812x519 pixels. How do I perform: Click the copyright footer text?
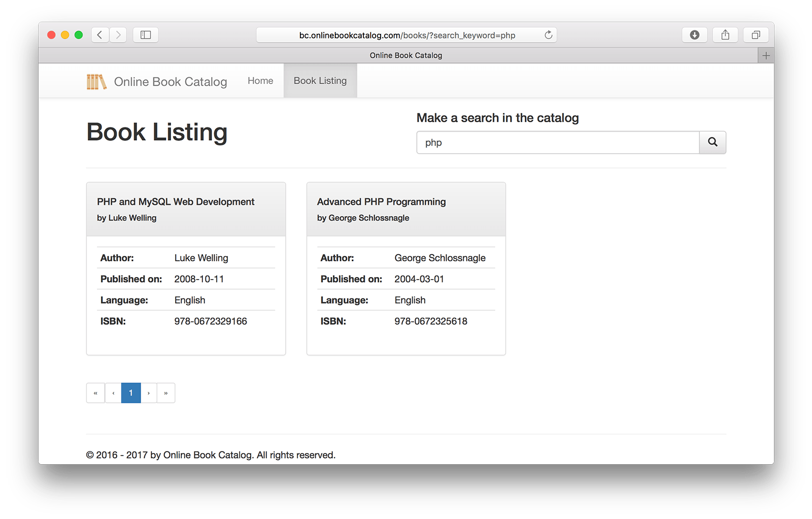[211, 455]
